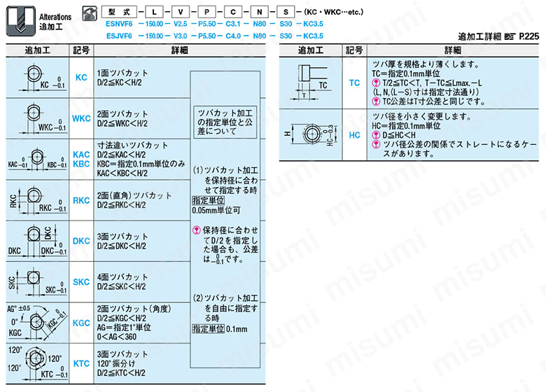Viewport: 546px width, 392px height.
Task: Click the KGC angled cut diagram
Action: click(x=38, y=323)
